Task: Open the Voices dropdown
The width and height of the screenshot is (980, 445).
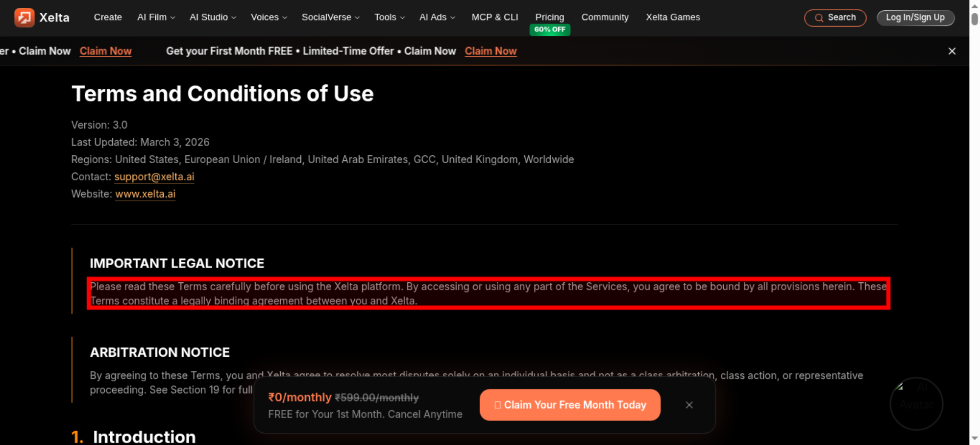Action: tap(269, 17)
